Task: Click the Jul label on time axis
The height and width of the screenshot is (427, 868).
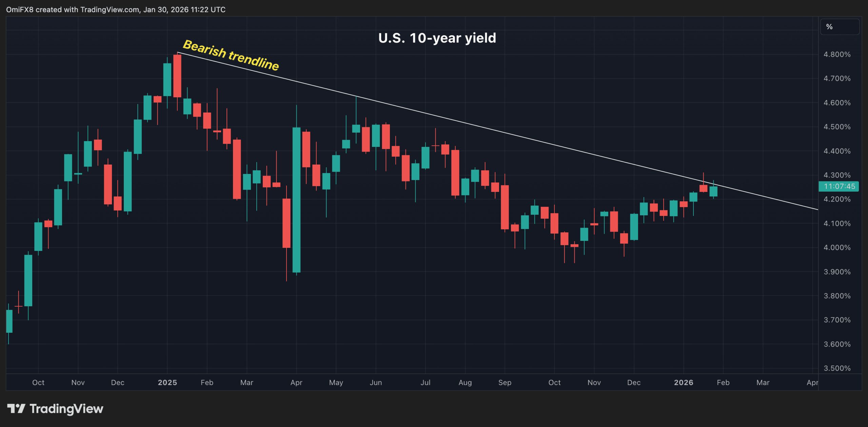Action: (x=425, y=383)
